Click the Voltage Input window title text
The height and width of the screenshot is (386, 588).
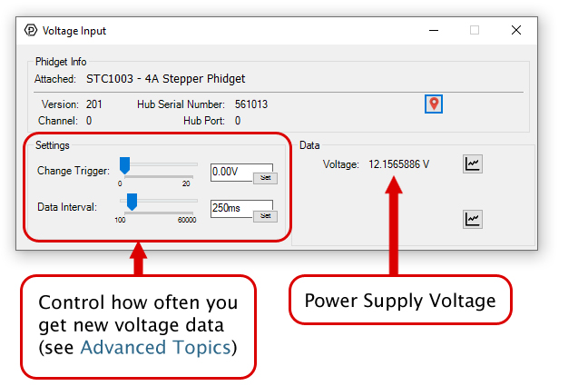click(x=74, y=30)
